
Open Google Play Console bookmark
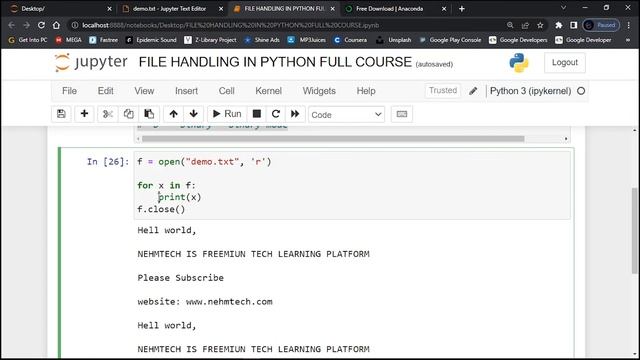450,40
